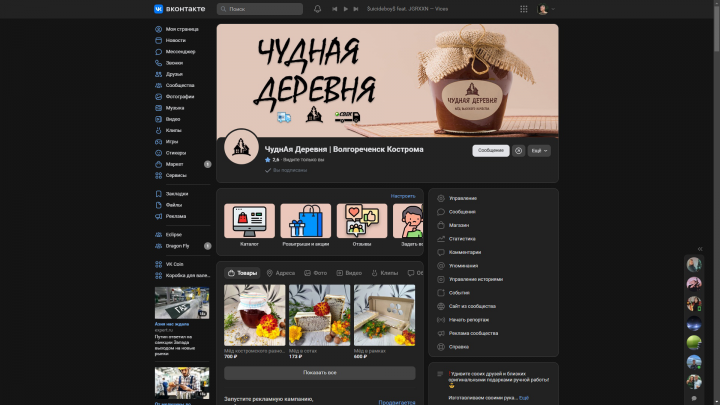Click the notifications bell icon
Screen dimensions: 720x405
[317, 9]
